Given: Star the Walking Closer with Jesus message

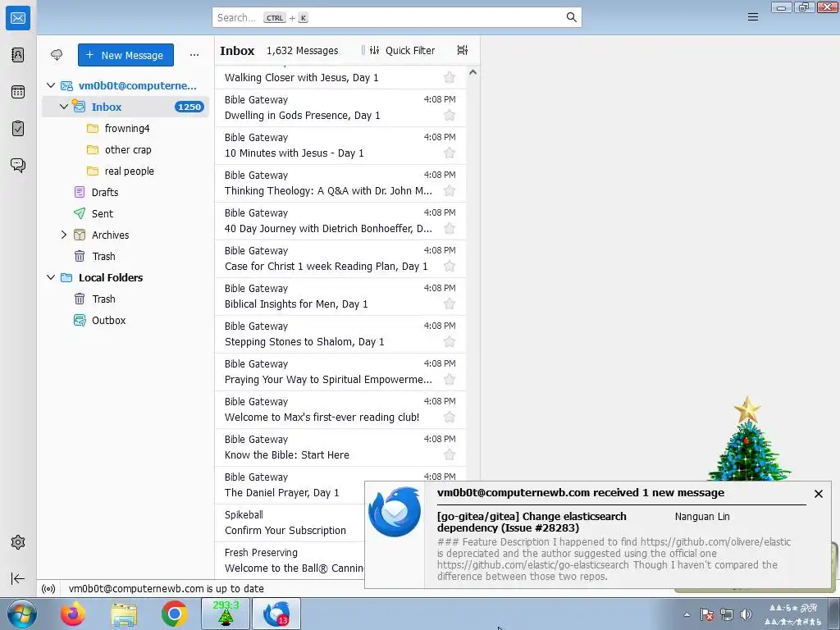Looking at the screenshot, I should [450, 78].
